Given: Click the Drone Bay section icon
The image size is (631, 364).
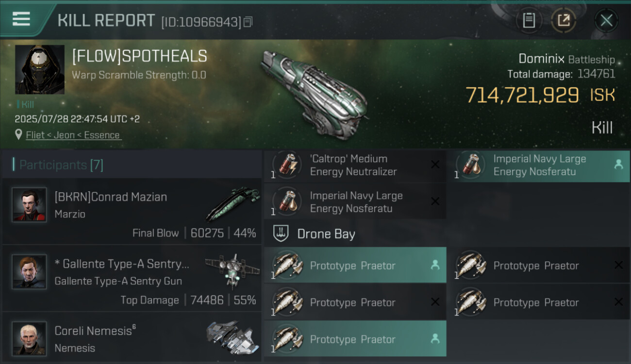Looking at the screenshot, I should click(281, 234).
